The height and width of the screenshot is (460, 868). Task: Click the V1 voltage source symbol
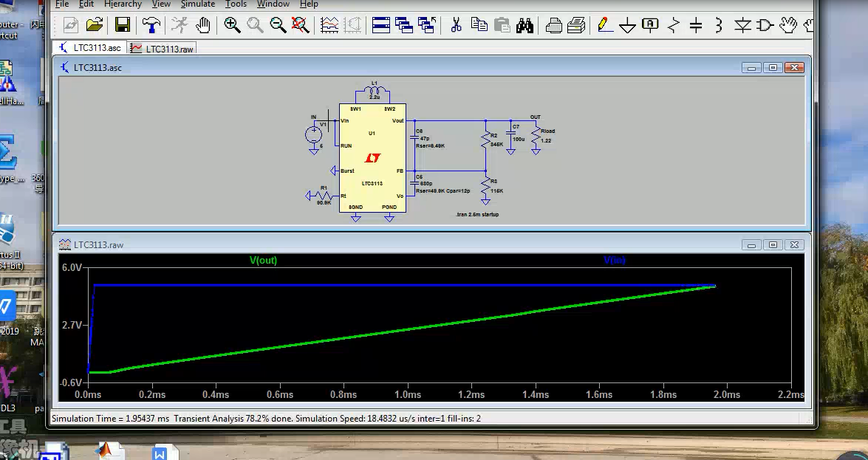[x=313, y=134]
